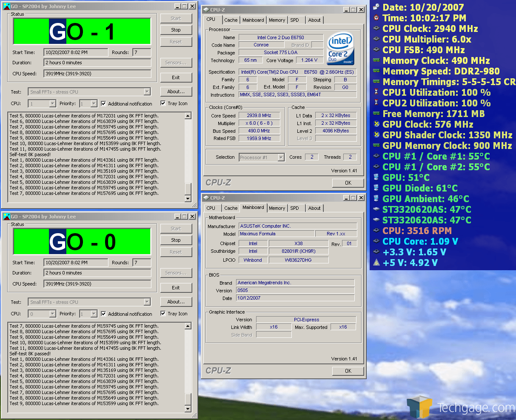
Task: Click the memory icon beside Memory Timings
Action: tap(376, 82)
